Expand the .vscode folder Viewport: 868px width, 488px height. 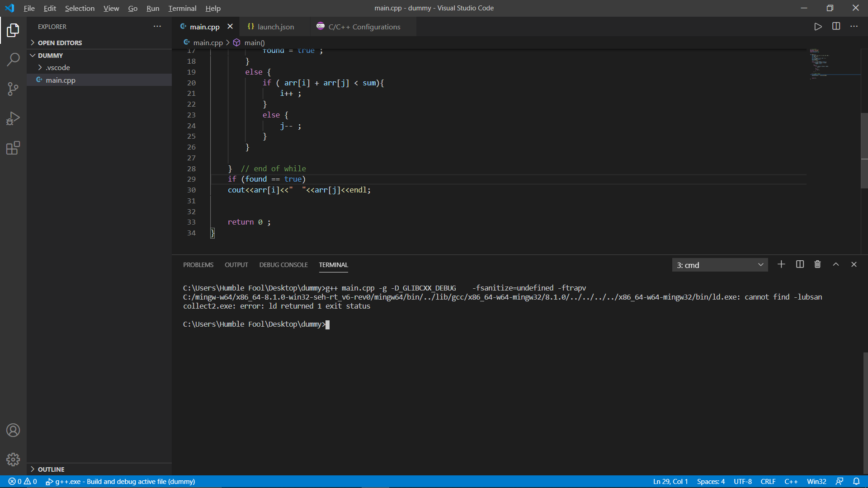tap(41, 67)
